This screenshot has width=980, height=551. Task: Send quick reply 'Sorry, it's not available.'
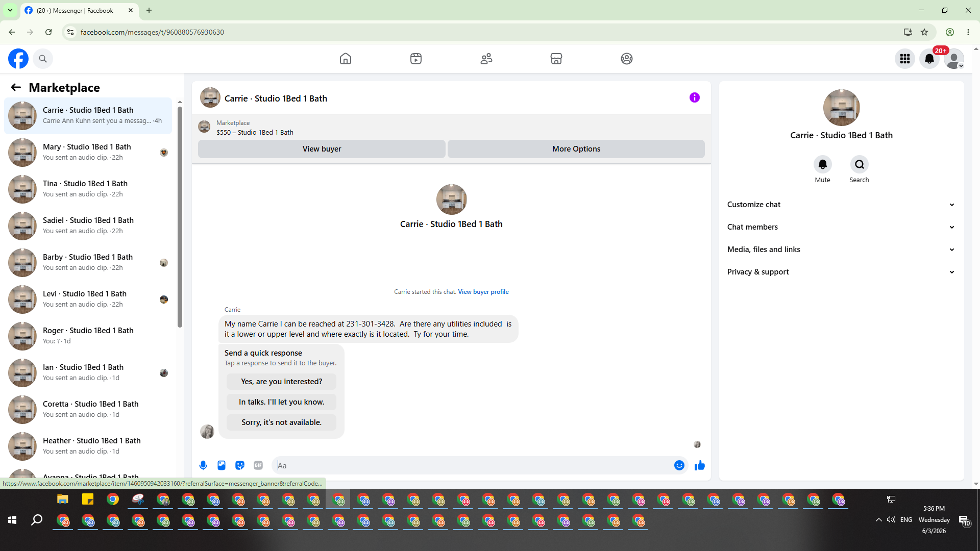(281, 422)
